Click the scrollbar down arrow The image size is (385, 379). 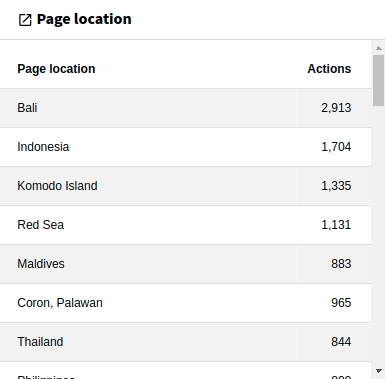click(x=379, y=371)
